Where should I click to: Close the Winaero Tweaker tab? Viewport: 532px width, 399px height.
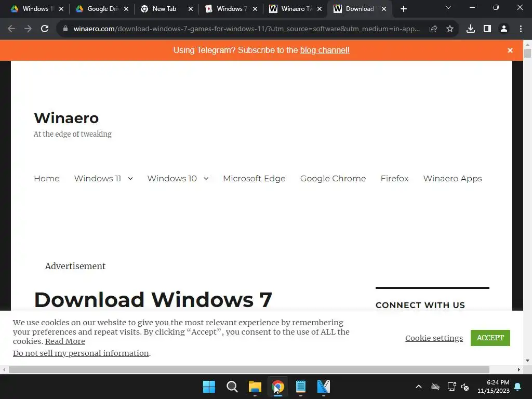click(320, 9)
